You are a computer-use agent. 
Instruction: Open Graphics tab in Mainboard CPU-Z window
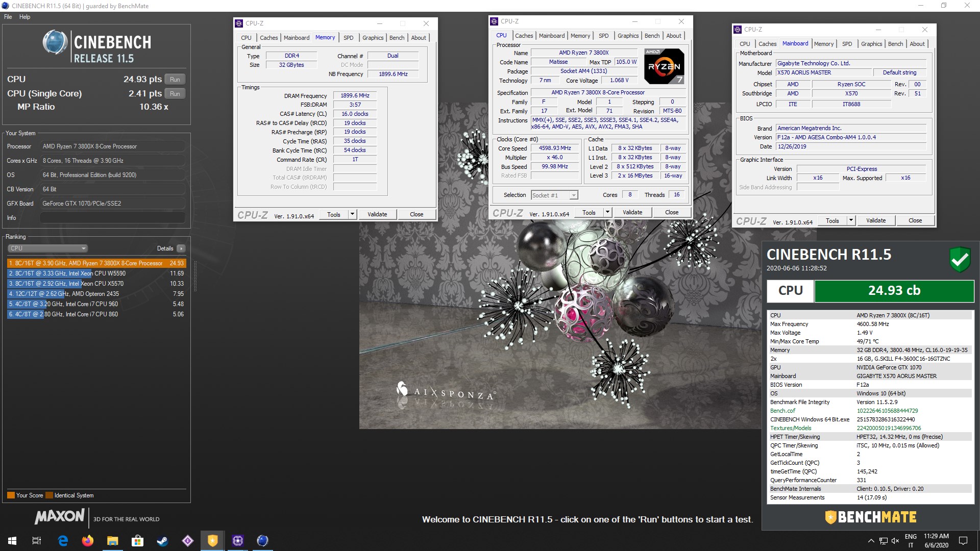(x=872, y=44)
